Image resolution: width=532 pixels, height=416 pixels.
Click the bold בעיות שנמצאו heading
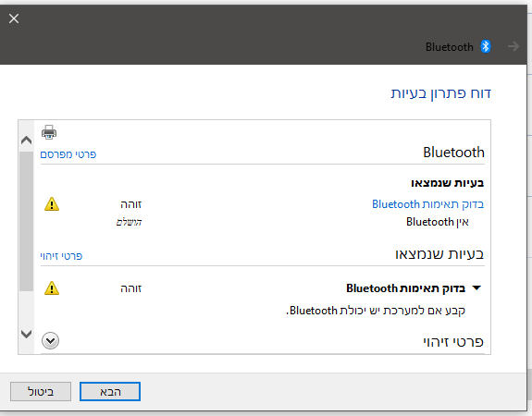pyautogui.click(x=448, y=183)
